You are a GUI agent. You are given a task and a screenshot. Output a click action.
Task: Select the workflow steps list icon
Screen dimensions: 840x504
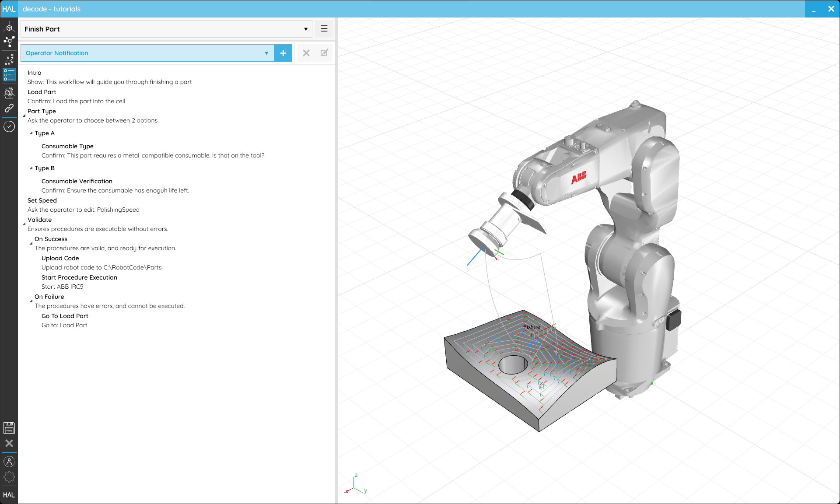pyautogui.click(x=9, y=75)
